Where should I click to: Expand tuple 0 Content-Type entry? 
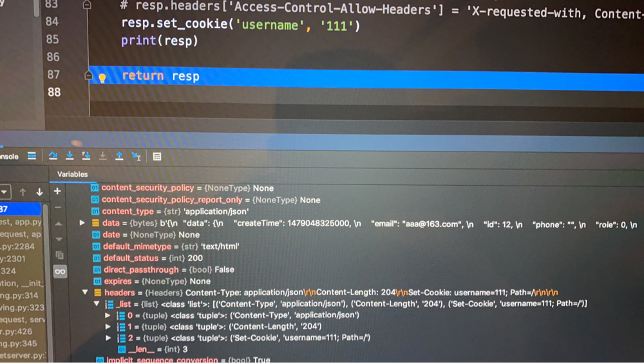[x=108, y=315]
